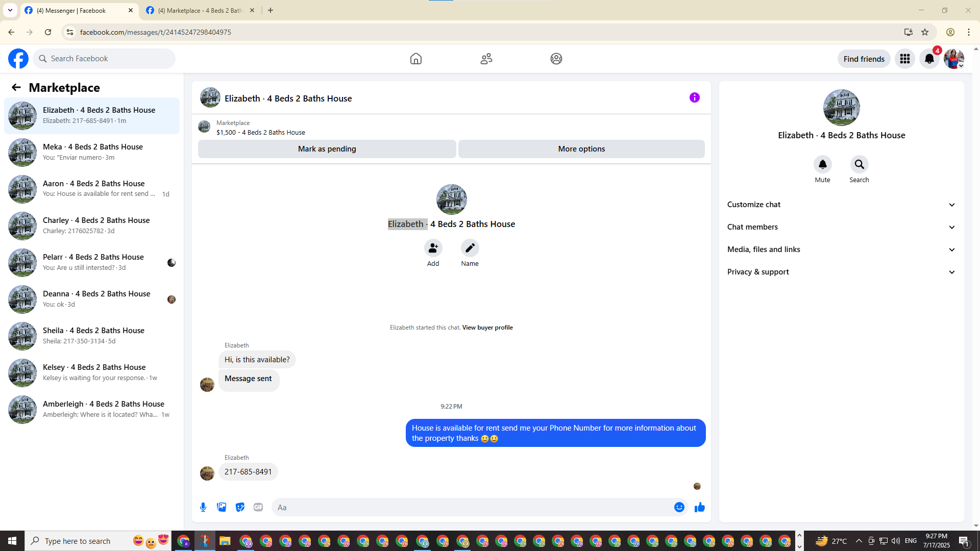Open the Groups icon in top navigation

556,59
